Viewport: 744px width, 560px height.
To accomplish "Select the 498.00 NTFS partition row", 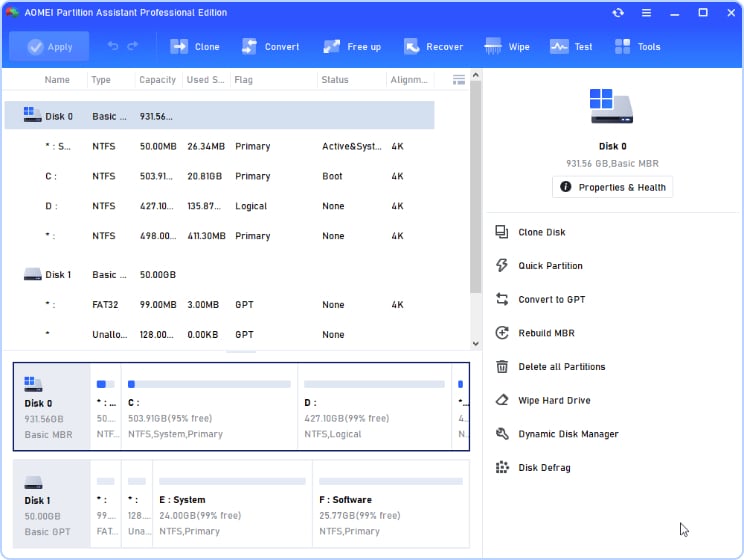I will (219, 236).
